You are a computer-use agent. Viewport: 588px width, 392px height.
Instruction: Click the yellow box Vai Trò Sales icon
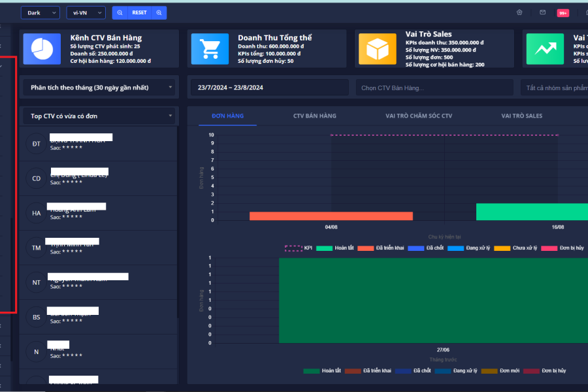(x=378, y=49)
